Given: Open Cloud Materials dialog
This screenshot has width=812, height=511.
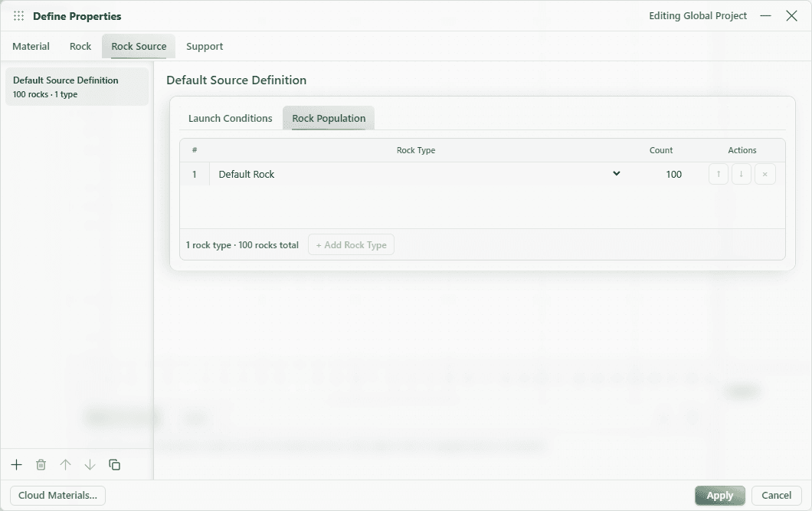Looking at the screenshot, I should coord(57,496).
